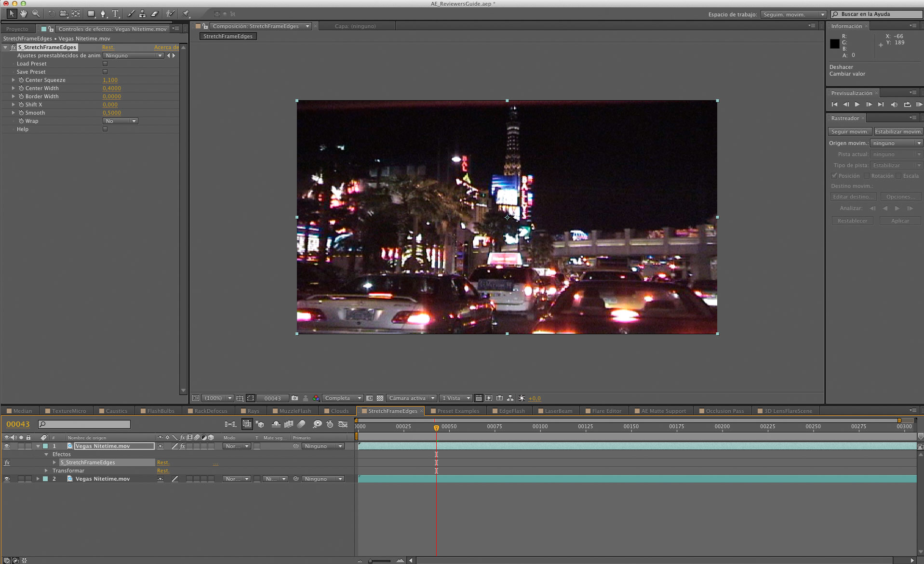Hide layer 2 Vegas Nitetime.mov
This screenshot has height=564, width=924.
pyautogui.click(x=7, y=479)
